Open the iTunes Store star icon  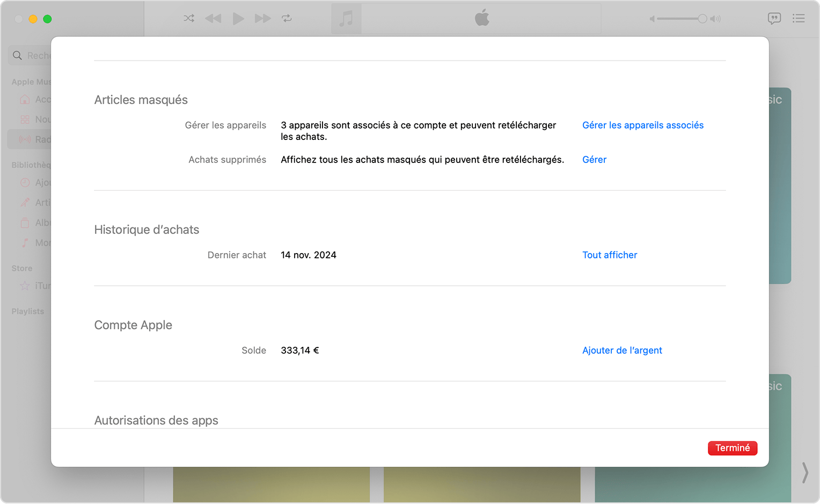tap(25, 285)
